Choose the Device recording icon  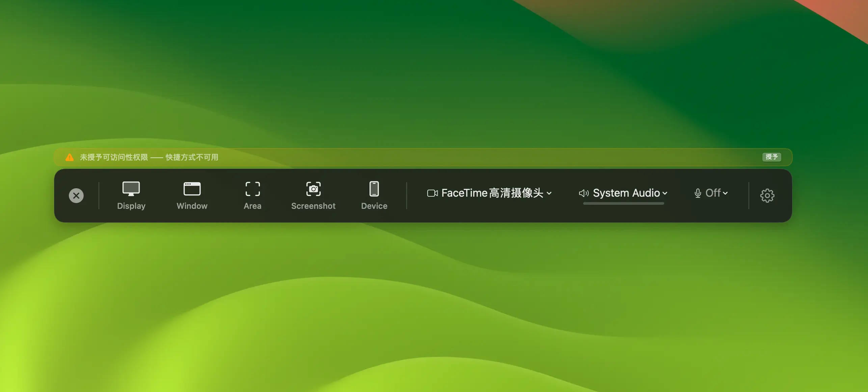click(x=374, y=189)
